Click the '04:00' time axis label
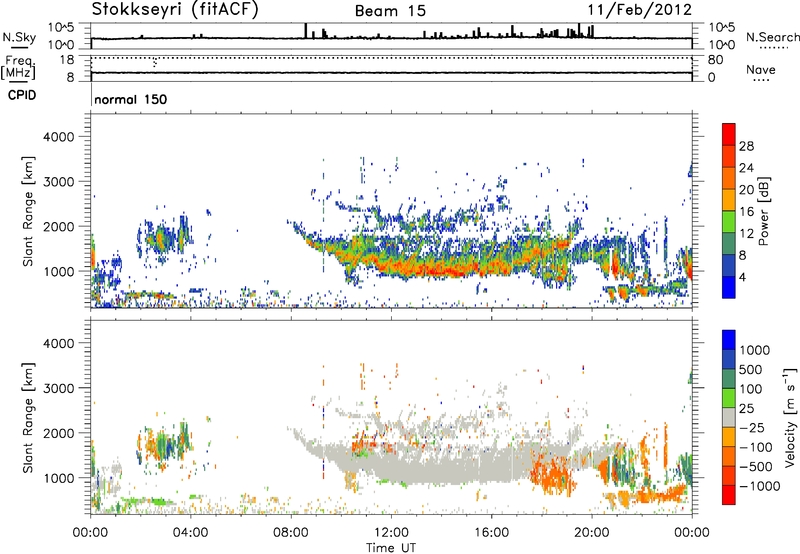 point(191,533)
